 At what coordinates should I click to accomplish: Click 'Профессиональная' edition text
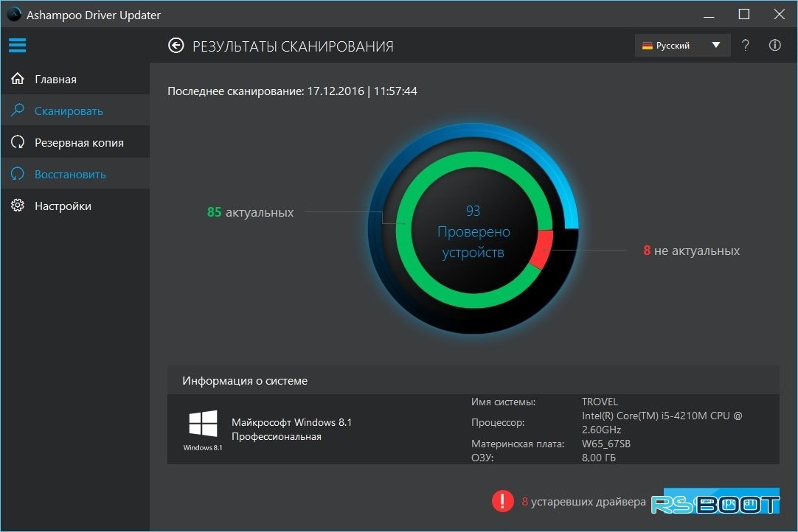coord(277,436)
